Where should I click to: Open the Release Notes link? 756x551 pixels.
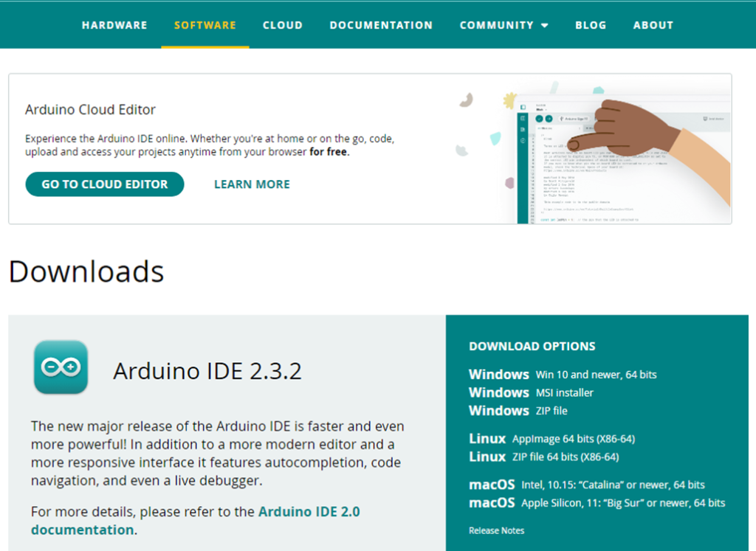pos(496,530)
